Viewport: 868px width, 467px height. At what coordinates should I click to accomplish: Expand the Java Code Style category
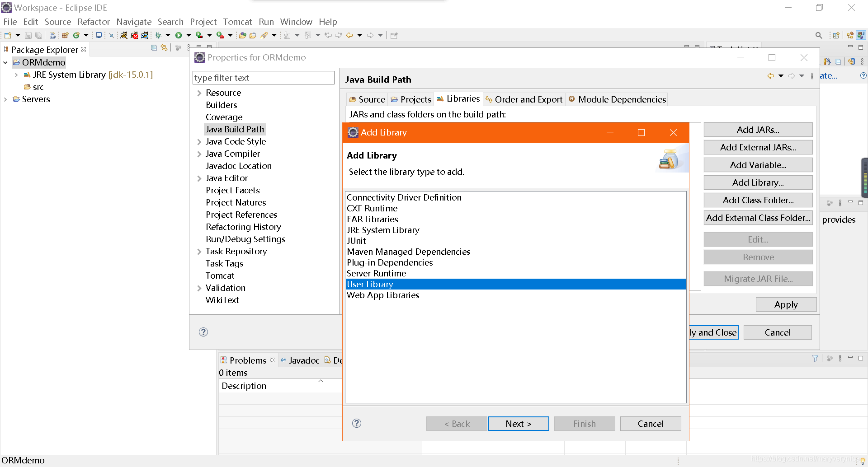[199, 142]
